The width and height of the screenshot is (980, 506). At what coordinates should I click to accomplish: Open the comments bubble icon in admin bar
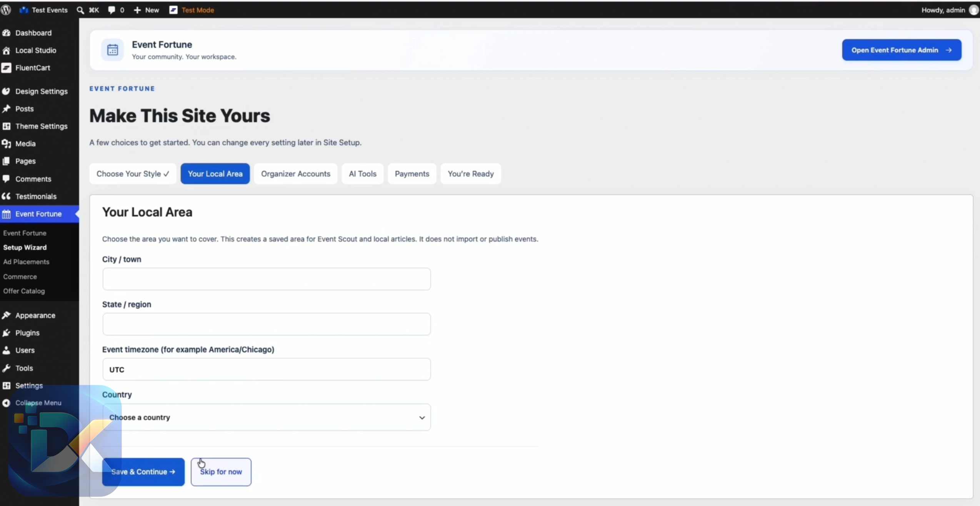[x=112, y=10]
